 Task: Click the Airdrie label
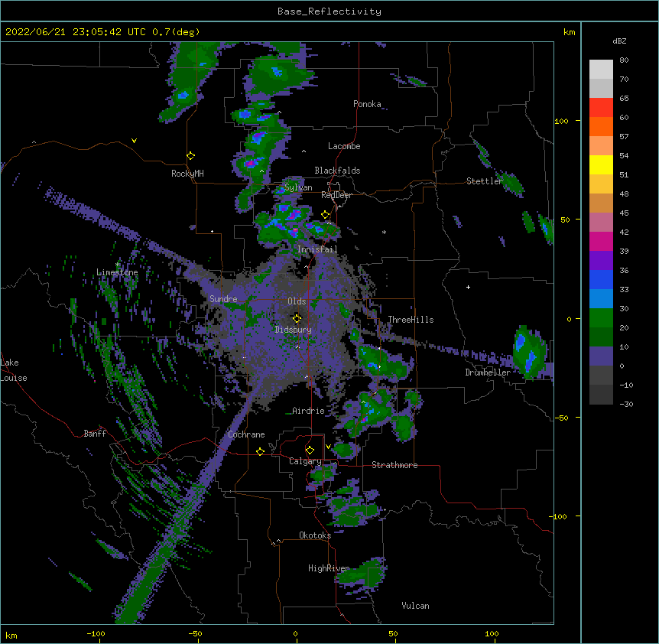point(309,411)
